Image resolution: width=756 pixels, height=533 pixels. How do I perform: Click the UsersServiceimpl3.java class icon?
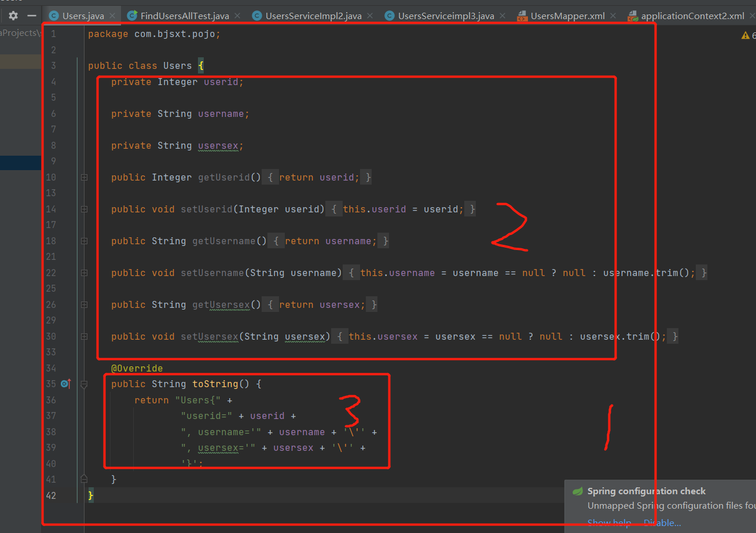coord(390,16)
